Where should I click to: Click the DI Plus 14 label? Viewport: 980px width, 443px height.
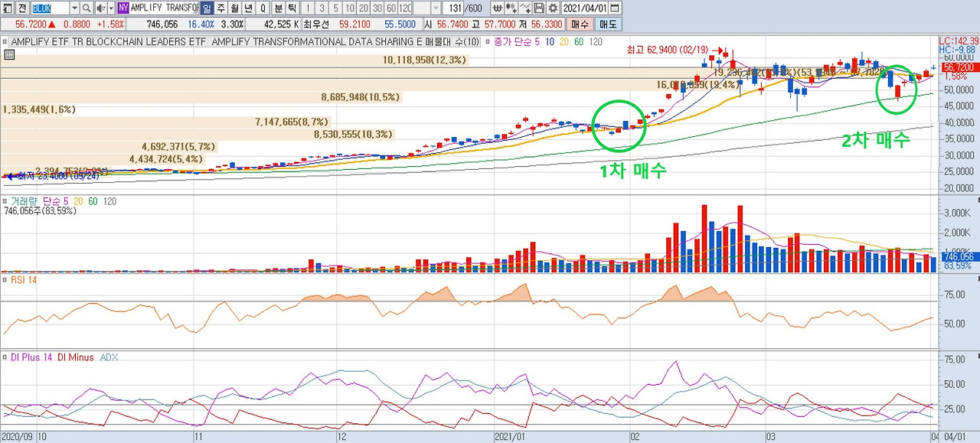(x=31, y=357)
